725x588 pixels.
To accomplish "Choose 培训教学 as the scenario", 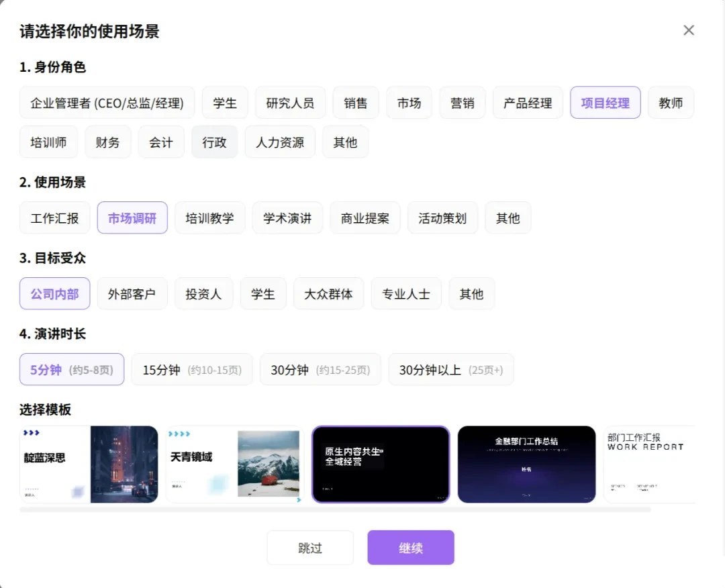I will [x=210, y=217].
